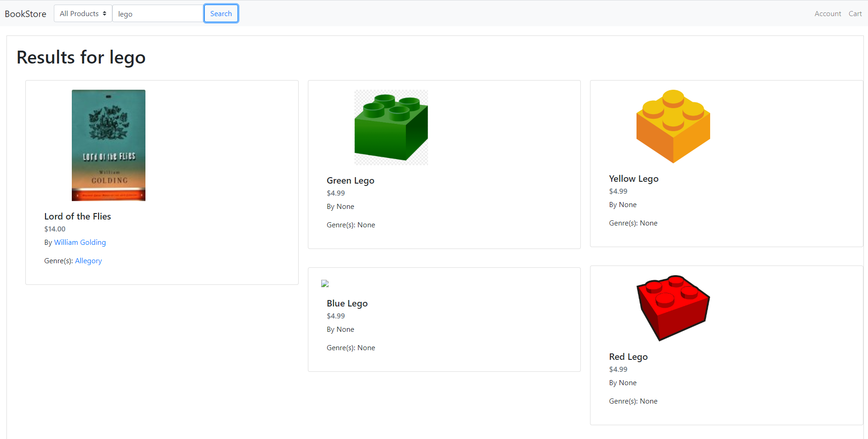Image resolution: width=868 pixels, height=439 pixels.
Task: Open the Account menu item
Action: pyautogui.click(x=827, y=14)
